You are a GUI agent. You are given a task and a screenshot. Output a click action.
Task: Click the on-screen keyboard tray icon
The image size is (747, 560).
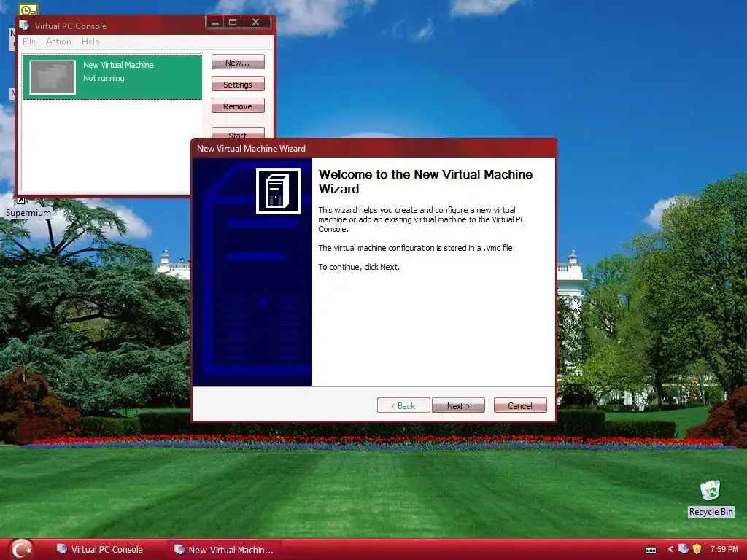651,550
